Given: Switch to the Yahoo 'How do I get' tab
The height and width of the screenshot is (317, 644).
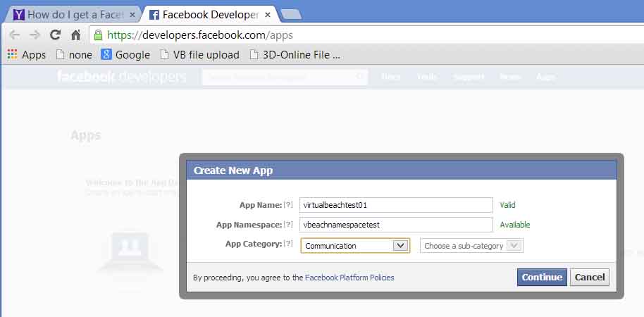Looking at the screenshot, I should coord(70,14).
